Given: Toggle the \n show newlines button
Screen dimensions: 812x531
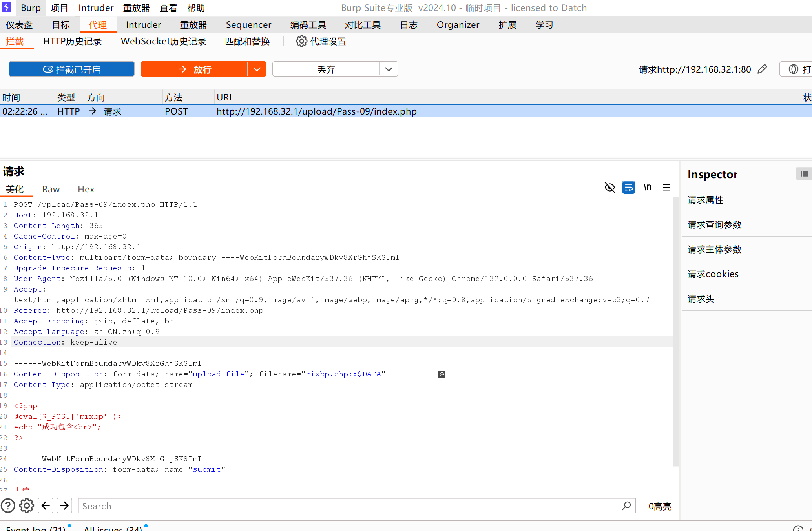Looking at the screenshot, I should pos(648,188).
